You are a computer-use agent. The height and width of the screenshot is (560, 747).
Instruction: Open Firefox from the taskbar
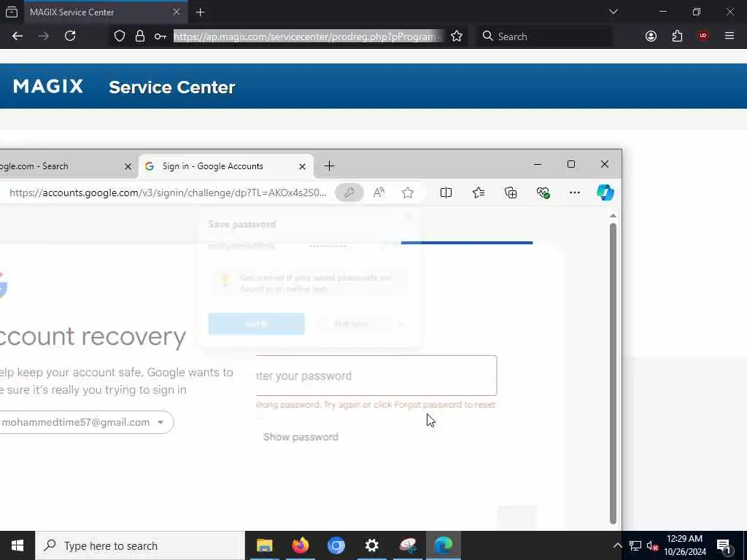click(x=300, y=545)
